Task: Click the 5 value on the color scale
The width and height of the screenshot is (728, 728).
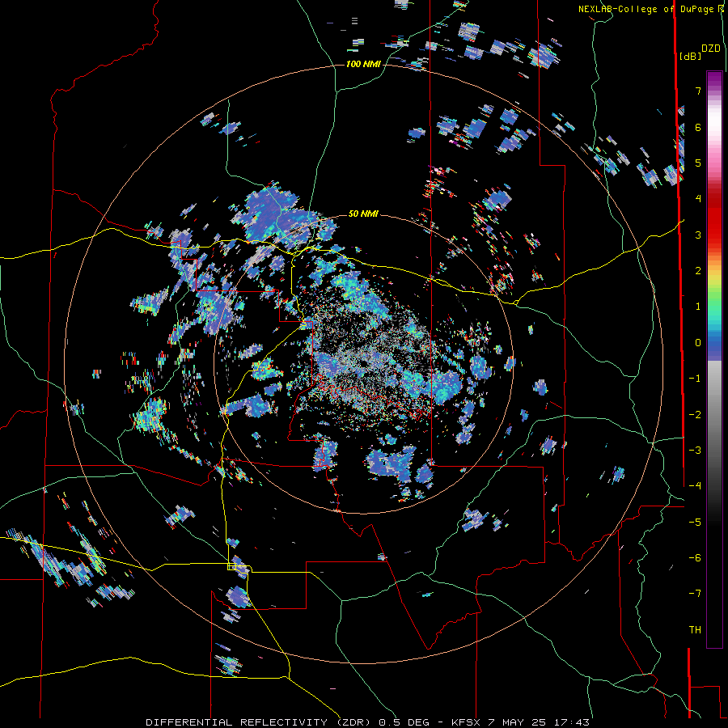Action: [x=698, y=163]
